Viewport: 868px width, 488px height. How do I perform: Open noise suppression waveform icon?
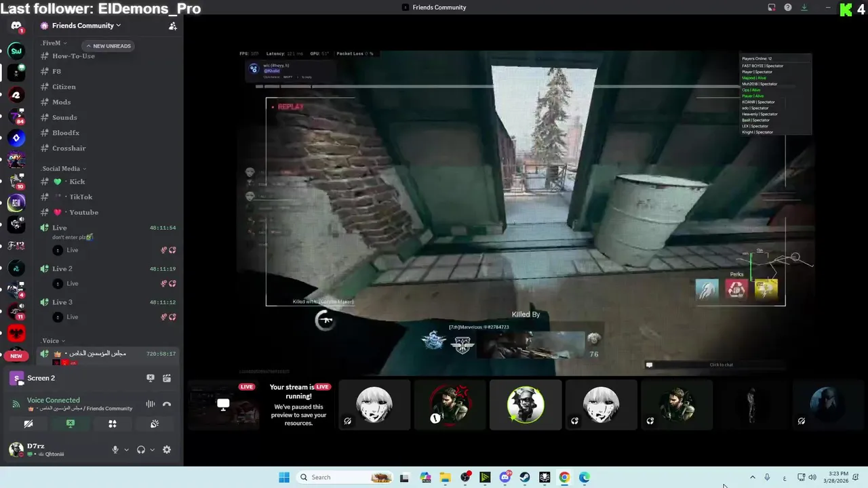(x=151, y=404)
